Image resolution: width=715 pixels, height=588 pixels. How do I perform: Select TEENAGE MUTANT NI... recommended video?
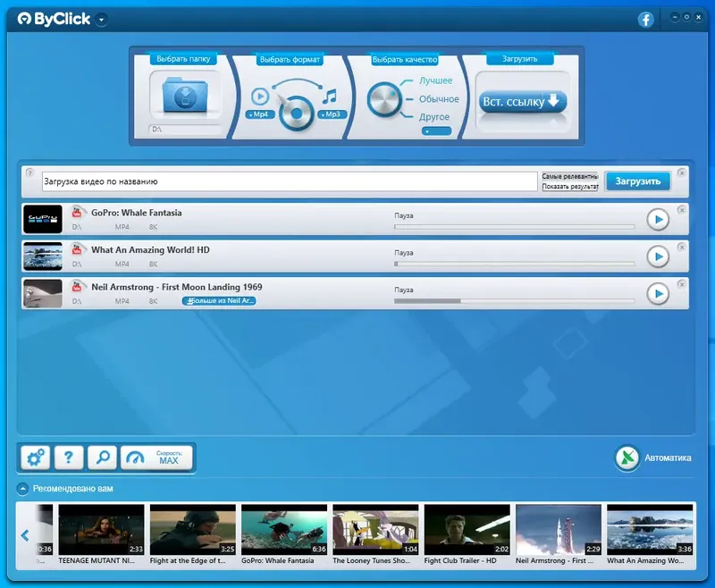point(101,530)
